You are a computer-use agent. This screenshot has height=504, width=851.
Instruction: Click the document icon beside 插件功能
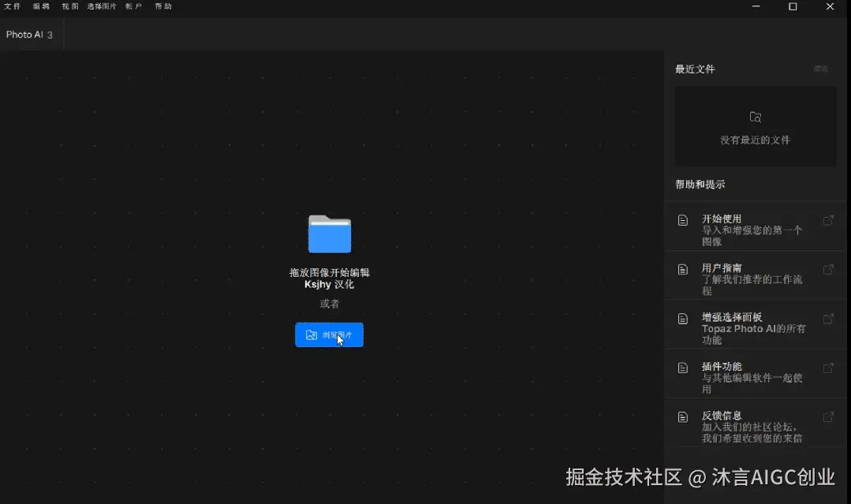point(683,368)
